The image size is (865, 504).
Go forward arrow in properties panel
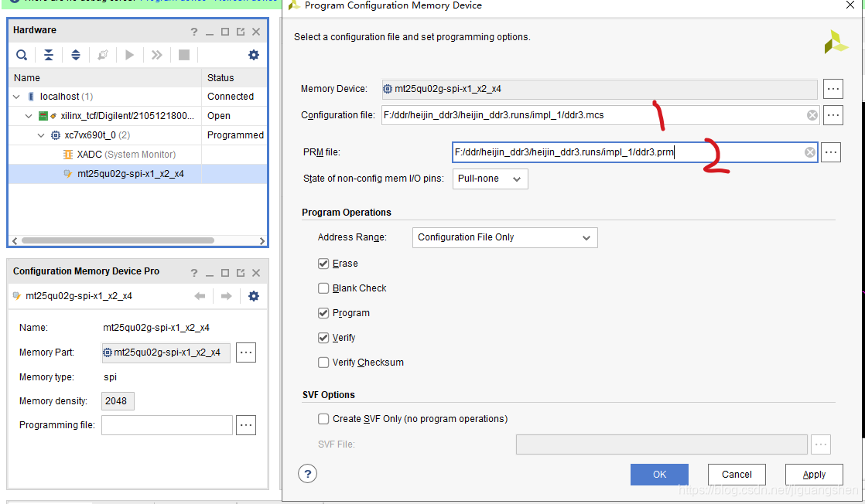coord(226,296)
